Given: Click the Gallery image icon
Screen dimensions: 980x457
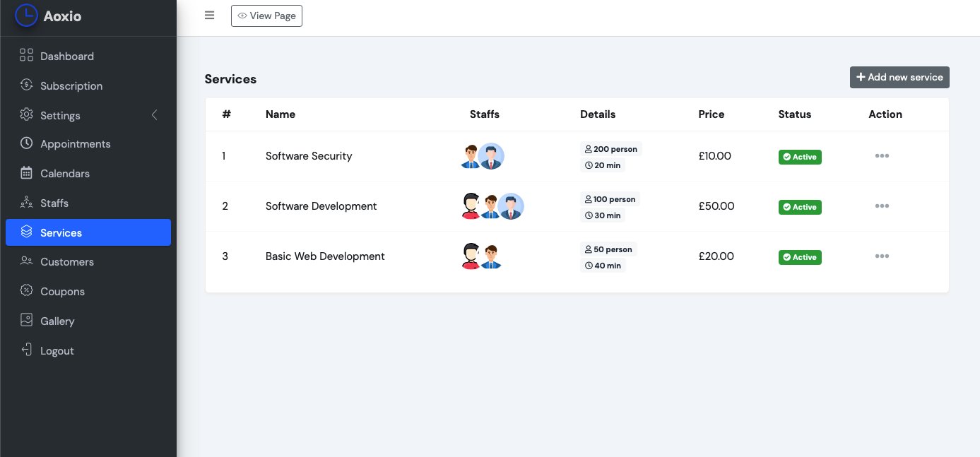Looking at the screenshot, I should click(x=26, y=321).
